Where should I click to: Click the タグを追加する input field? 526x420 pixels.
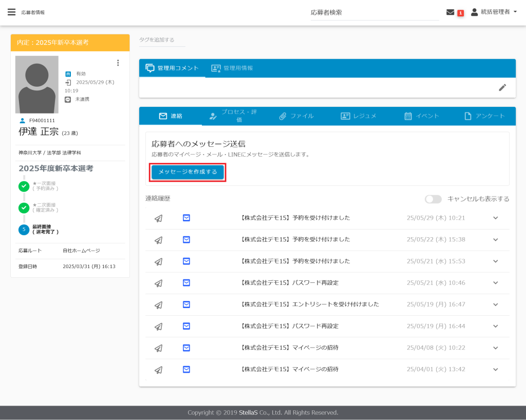tap(162, 40)
